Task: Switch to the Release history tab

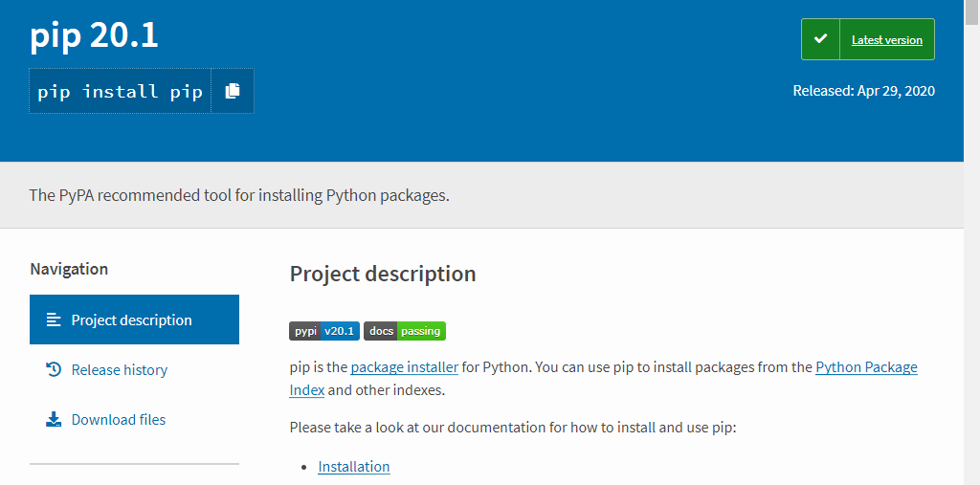Action: tap(120, 369)
